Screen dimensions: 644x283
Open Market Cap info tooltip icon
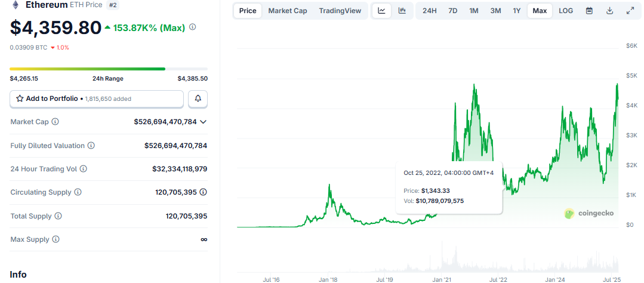click(x=55, y=122)
